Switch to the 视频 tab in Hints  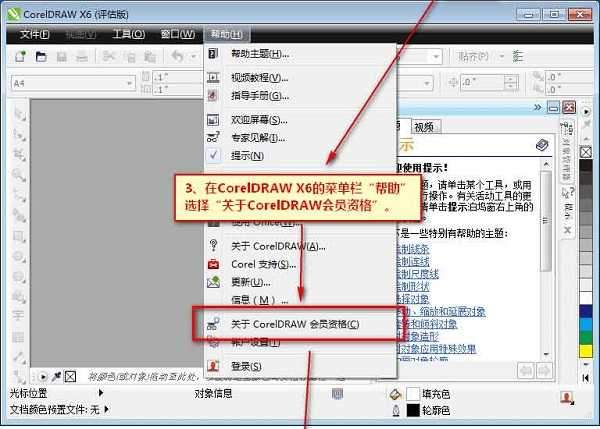point(424,126)
